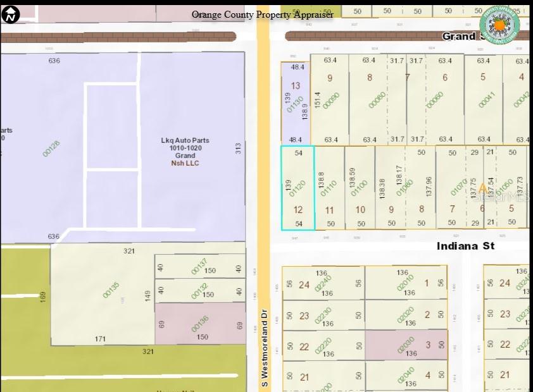Screen dimensions: 533x392
Task: Click parcel ID 00128 label
Action: [x=51, y=148]
